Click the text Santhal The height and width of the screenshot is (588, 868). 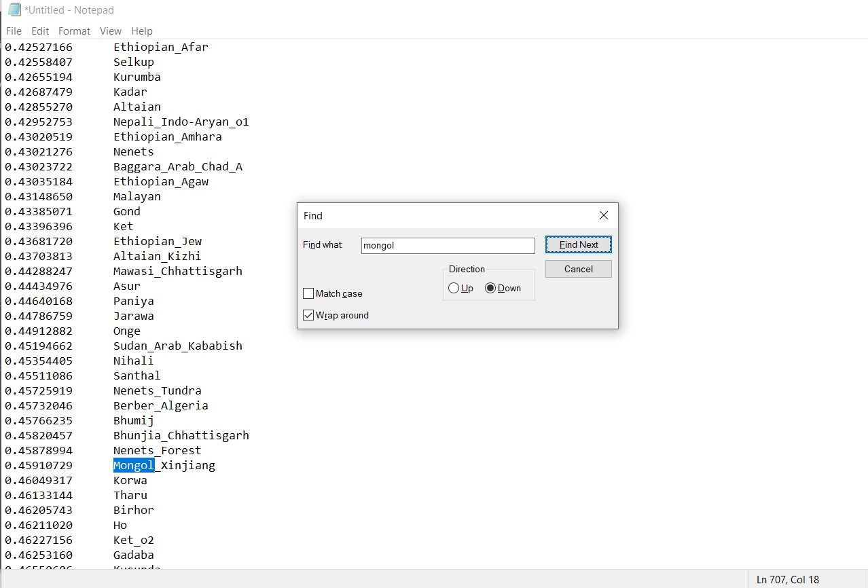click(137, 376)
